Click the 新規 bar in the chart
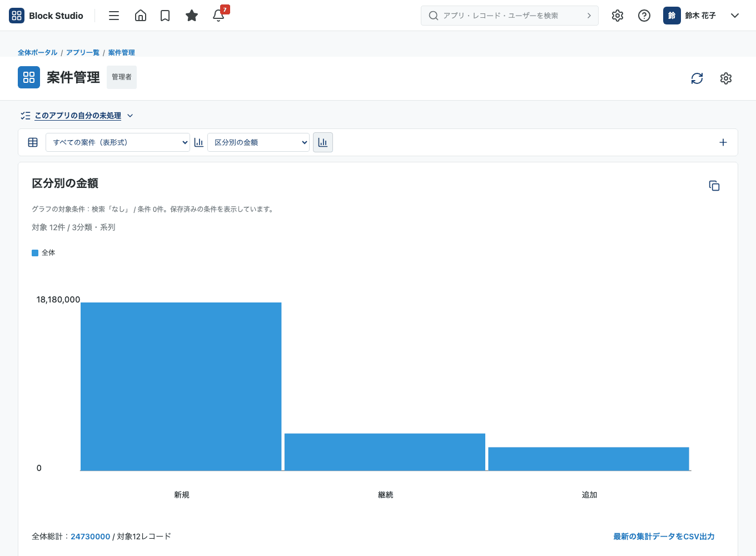The image size is (756, 556). pos(181,386)
